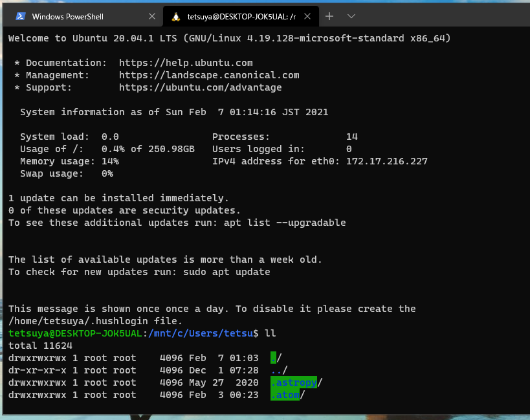Click 'list of available updates is more than' line
The height and width of the screenshot is (420, 530).
(165, 260)
